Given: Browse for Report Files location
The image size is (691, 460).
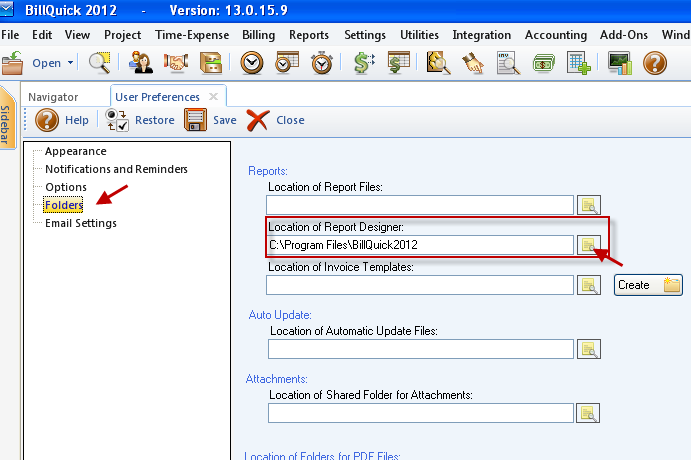Looking at the screenshot, I should [589, 205].
